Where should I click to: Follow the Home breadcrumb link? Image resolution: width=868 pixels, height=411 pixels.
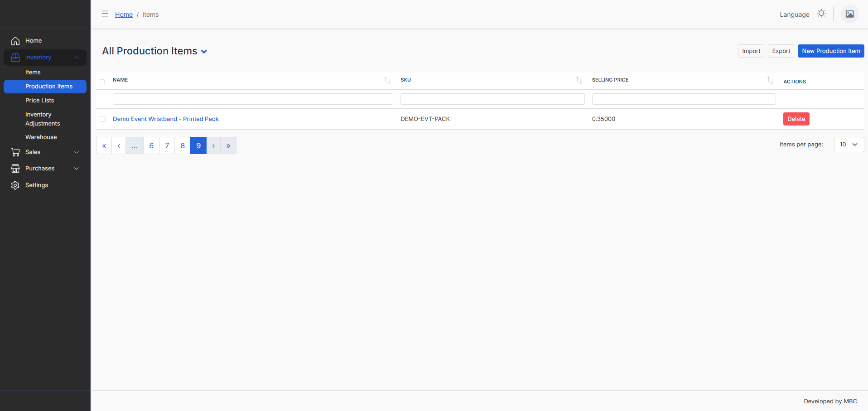(124, 15)
